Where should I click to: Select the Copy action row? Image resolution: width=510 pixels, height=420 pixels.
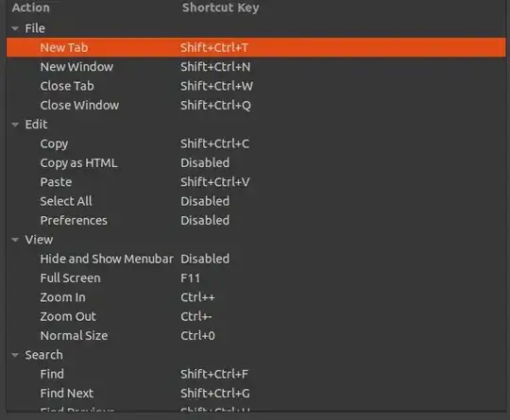pyautogui.click(x=256, y=143)
